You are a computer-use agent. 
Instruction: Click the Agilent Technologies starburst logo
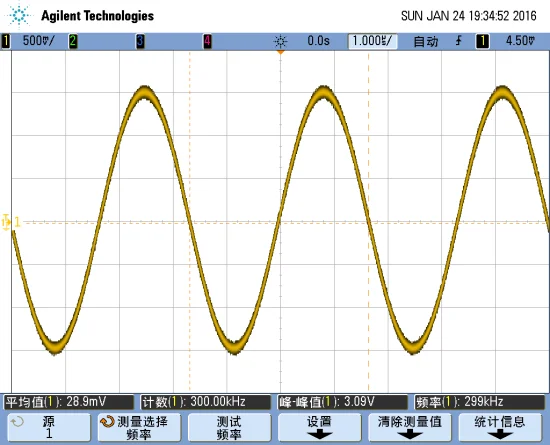19,16
